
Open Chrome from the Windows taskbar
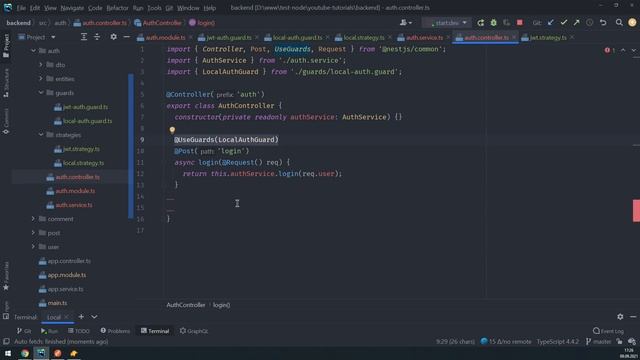point(25,353)
